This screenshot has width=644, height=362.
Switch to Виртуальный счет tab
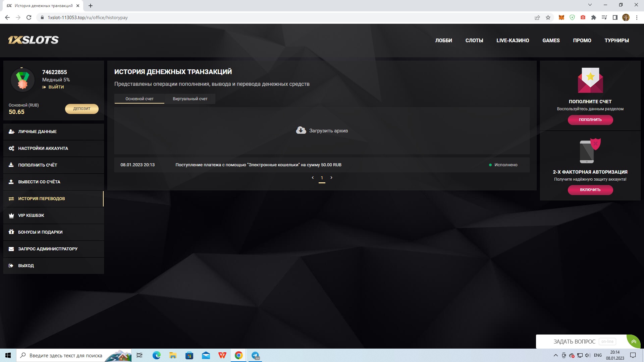[x=190, y=99]
